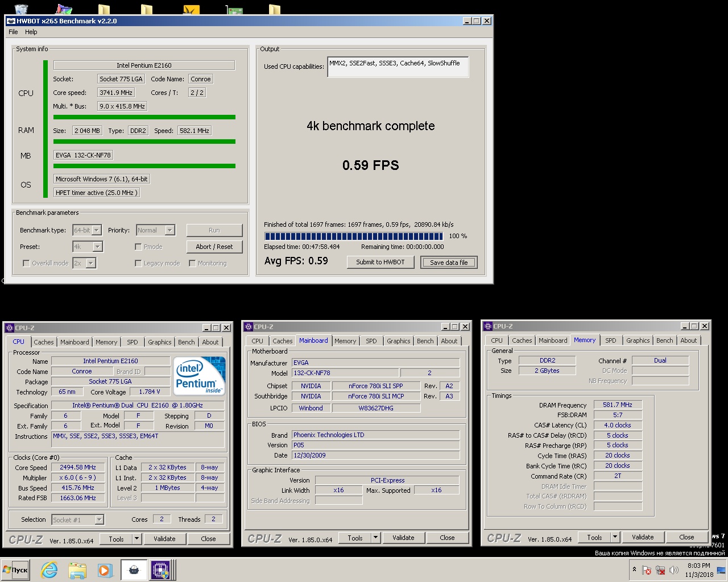The width and height of the screenshot is (728, 582).
Task: Click Chipset nForce 780i SLI SPP field
Action: coord(376,386)
